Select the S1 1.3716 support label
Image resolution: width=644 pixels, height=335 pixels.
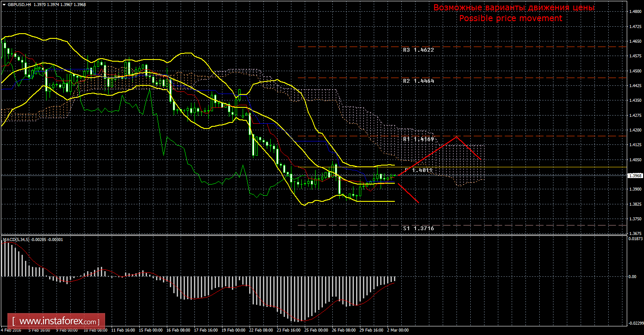418,228
